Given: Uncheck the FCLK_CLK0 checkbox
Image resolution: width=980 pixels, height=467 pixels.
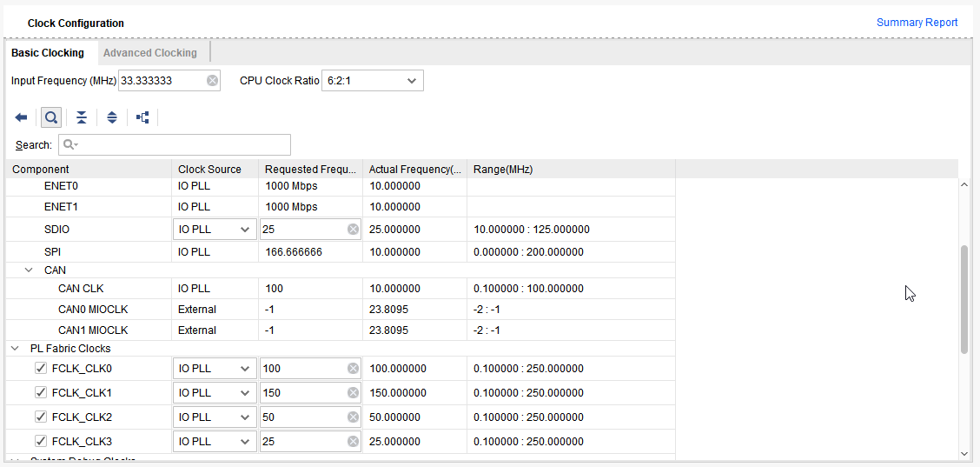Looking at the screenshot, I should 41,369.
